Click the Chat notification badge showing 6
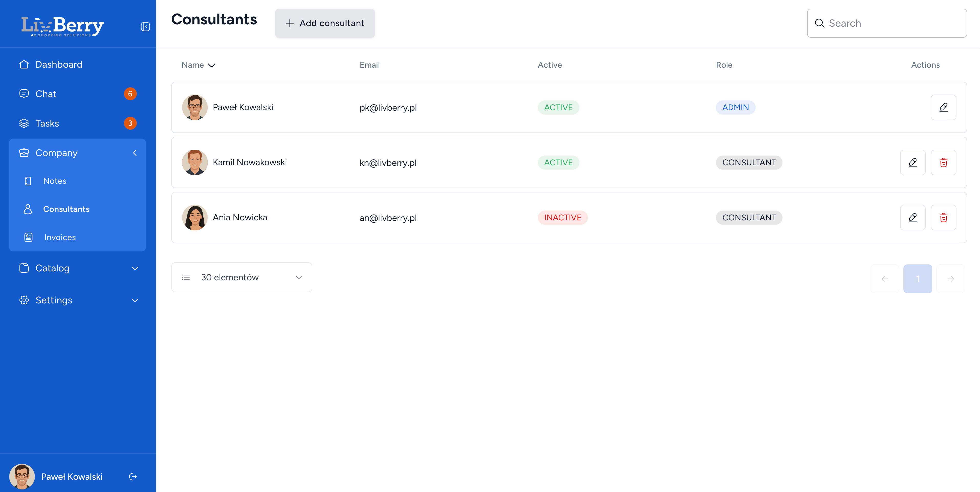 tap(130, 94)
